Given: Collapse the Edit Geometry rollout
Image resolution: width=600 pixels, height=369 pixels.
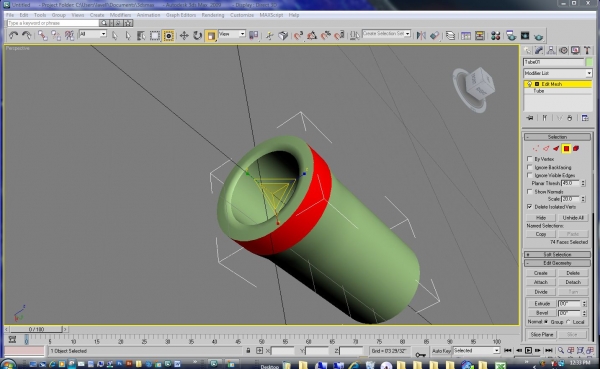Looking at the screenshot, I should 557,263.
